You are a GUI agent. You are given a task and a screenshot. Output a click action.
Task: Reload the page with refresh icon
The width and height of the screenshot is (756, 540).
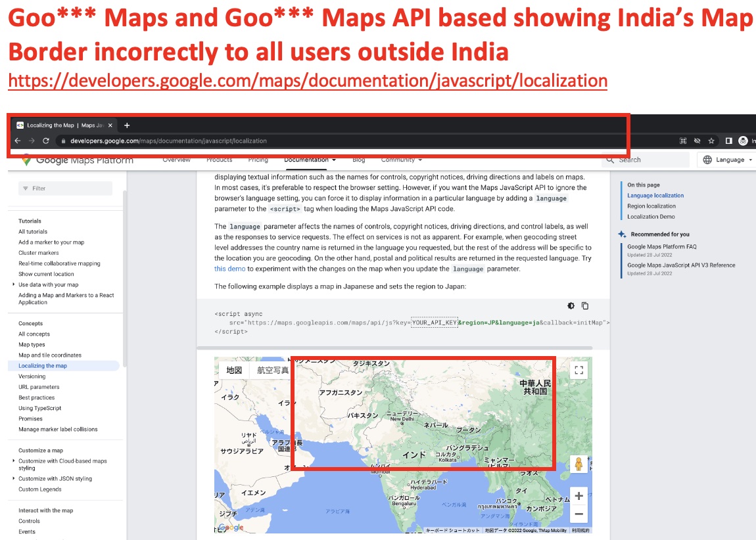click(46, 141)
